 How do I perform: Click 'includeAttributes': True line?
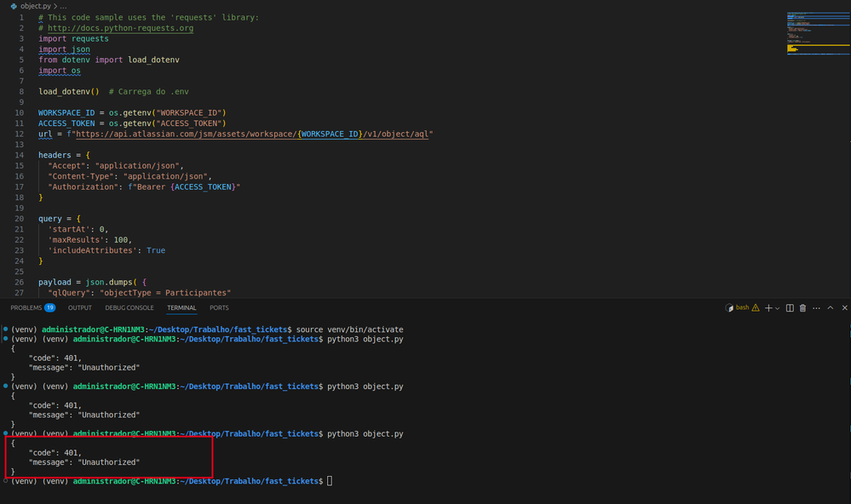tap(106, 250)
